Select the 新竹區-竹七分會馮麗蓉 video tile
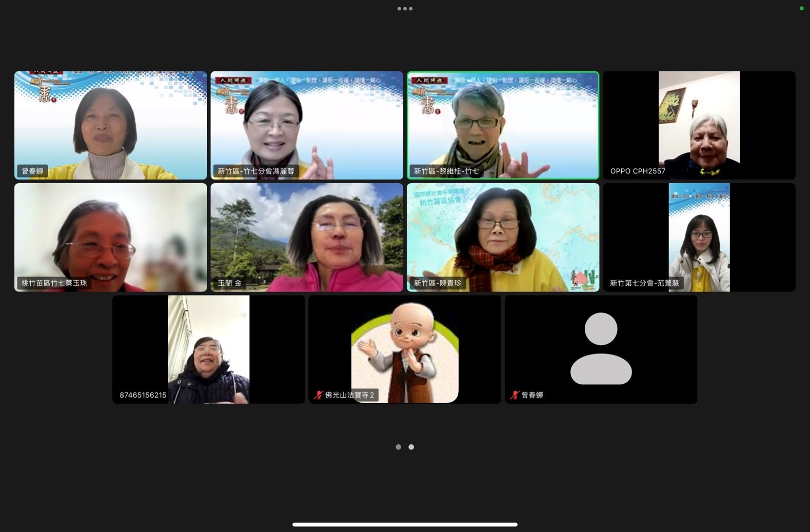 [x=307, y=125]
